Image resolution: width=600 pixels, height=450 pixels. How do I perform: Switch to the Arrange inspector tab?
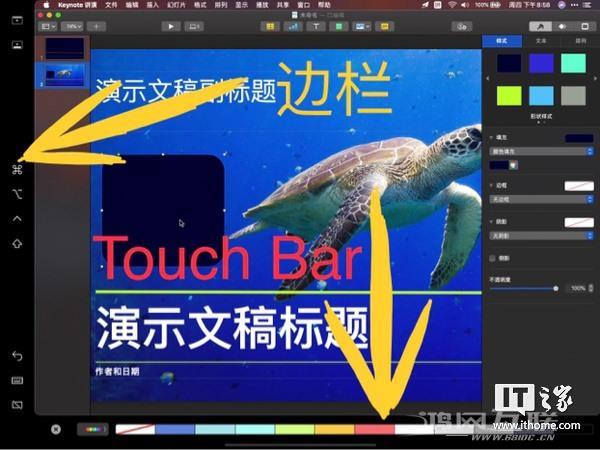point(580,41)
